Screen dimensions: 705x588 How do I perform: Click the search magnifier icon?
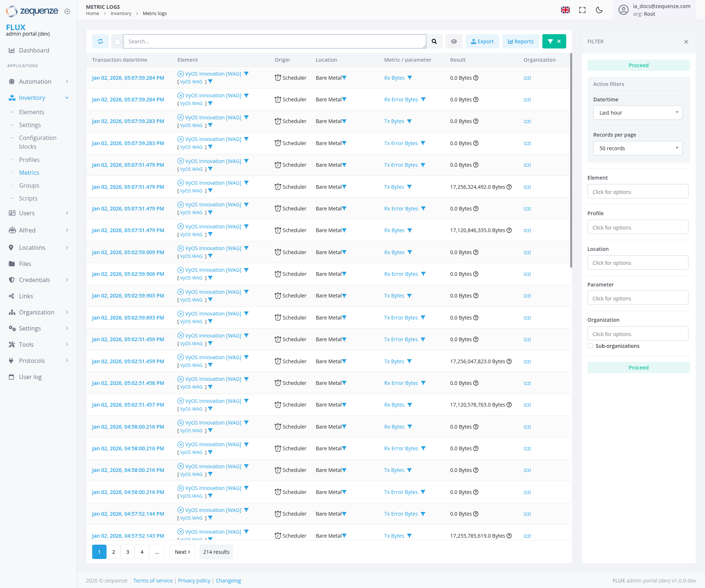click(x=434, y=42)
